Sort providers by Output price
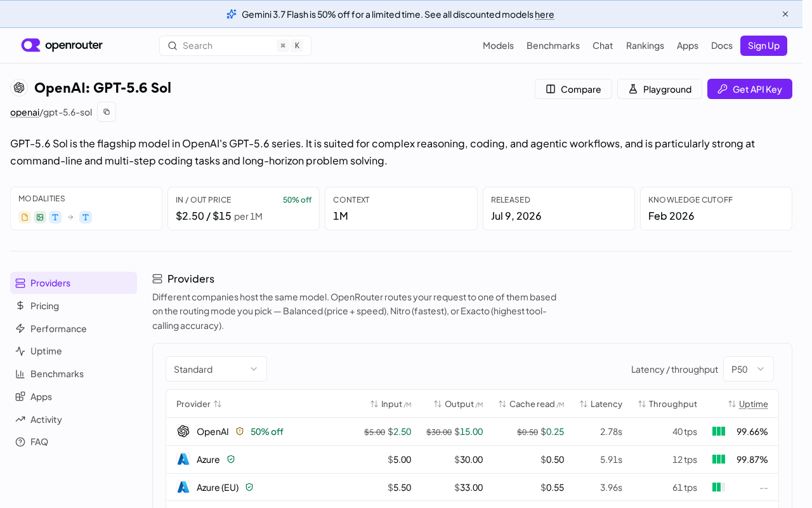This screenshot has width=812, height=508. [x=458, y=404]
